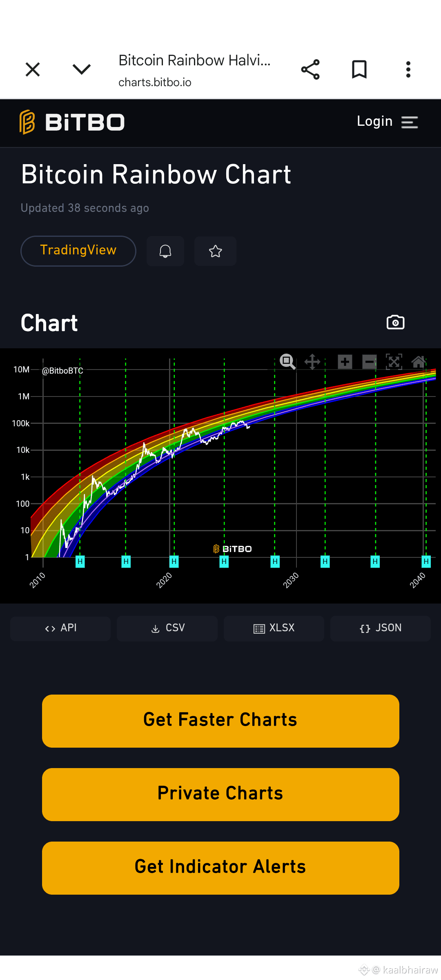
Task: Open the TradingView button
Action: click(78, 251)
